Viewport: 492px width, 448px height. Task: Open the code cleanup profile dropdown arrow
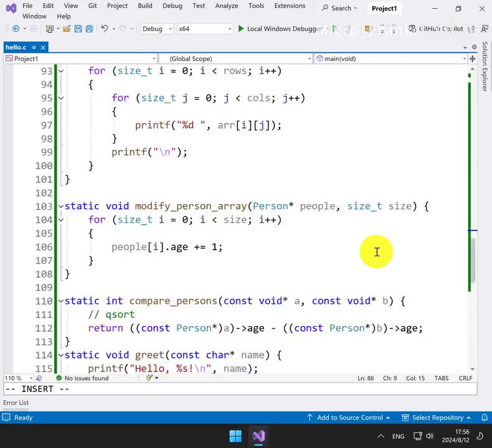tap(156, 378)
